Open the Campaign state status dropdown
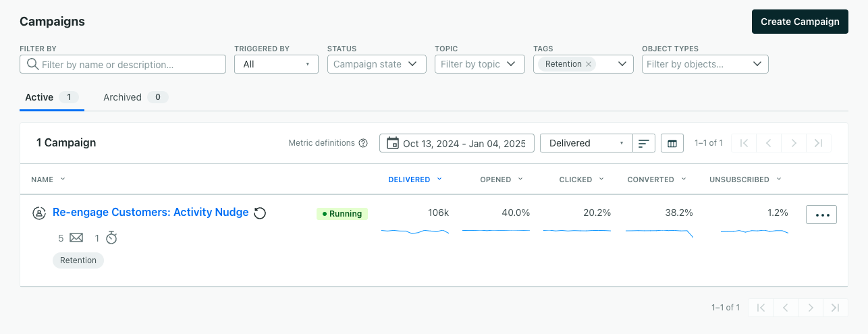The image size is (868, 334). coord(377,64)
